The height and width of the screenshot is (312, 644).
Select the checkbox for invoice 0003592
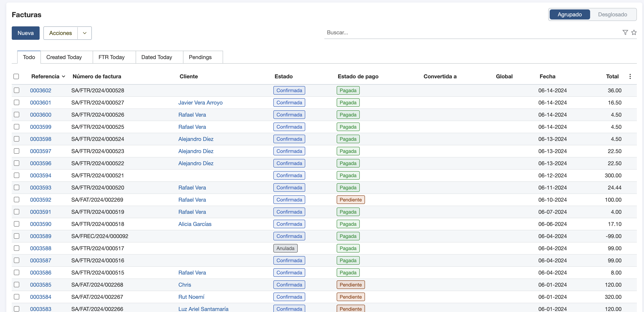point(17,200)
